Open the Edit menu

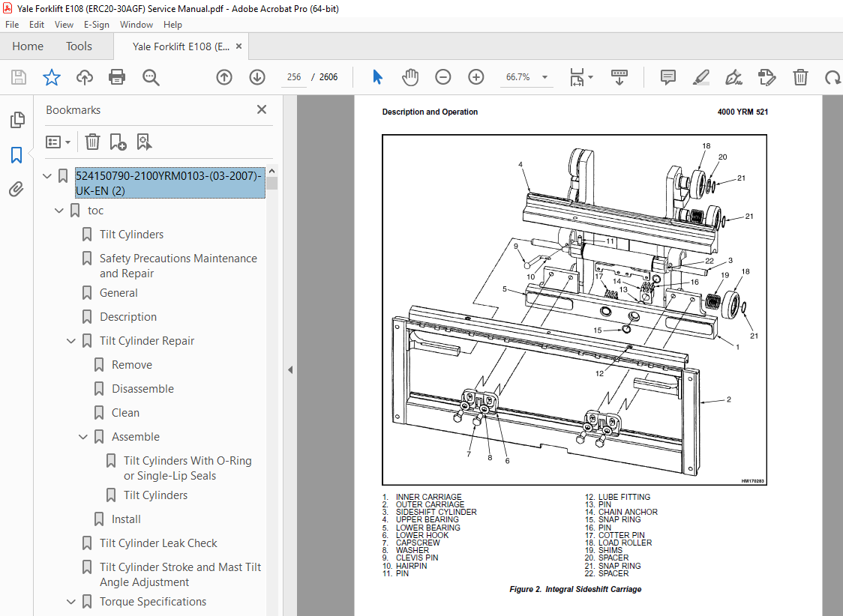coord(37,25)
